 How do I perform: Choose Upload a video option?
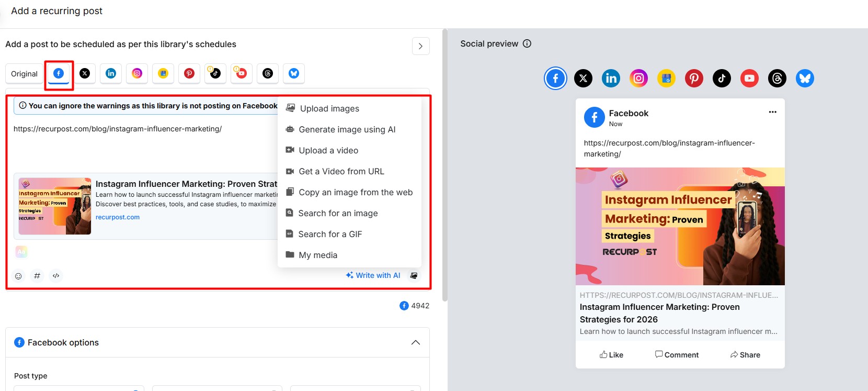pyautogui.click(x=349, y=150)
